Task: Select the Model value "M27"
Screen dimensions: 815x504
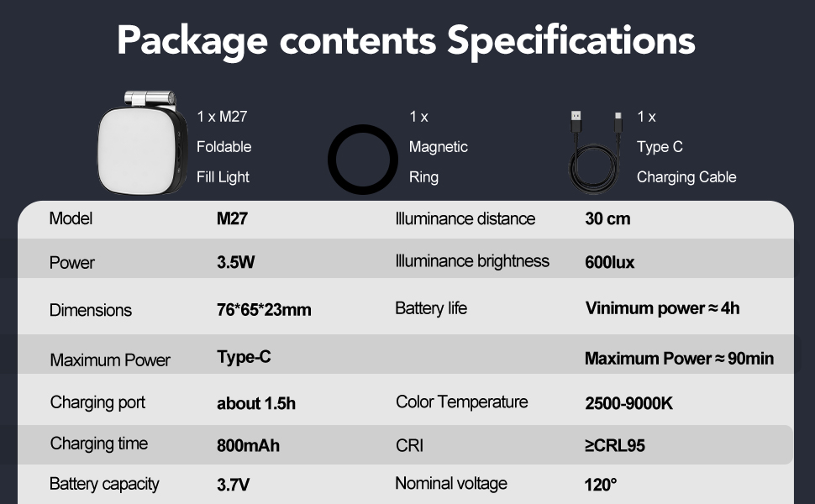Action: tap(232, 219)
